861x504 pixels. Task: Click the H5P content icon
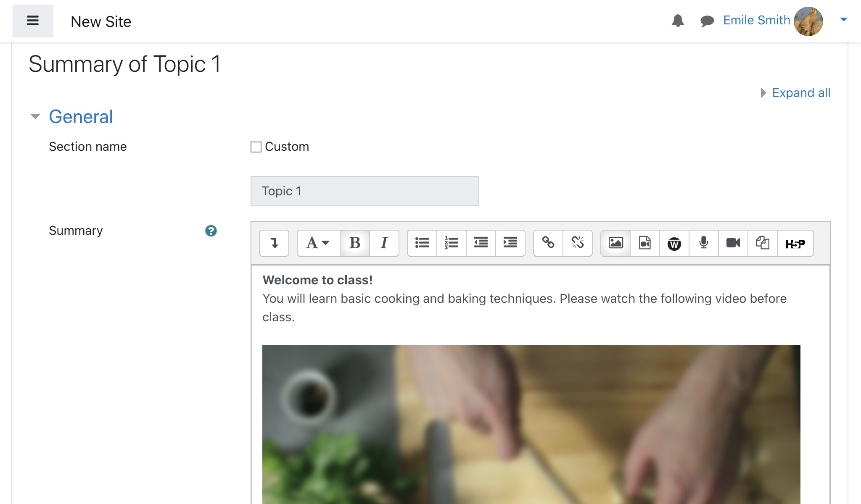795,242
